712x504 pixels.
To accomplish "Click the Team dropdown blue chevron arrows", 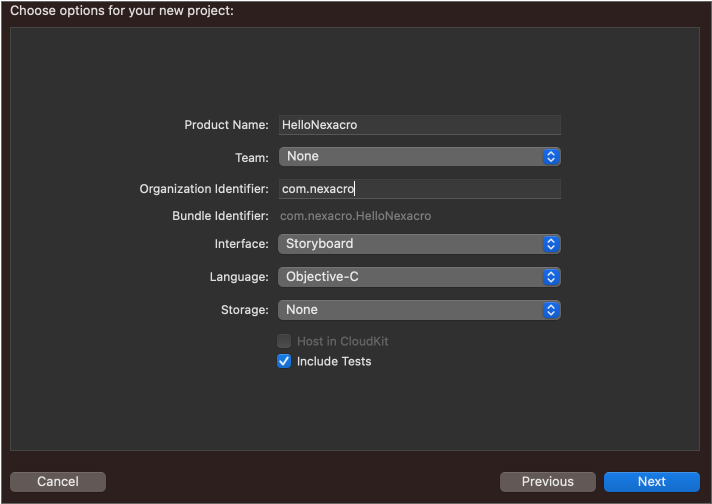I will pyautogui.click(x=550, y=157).
